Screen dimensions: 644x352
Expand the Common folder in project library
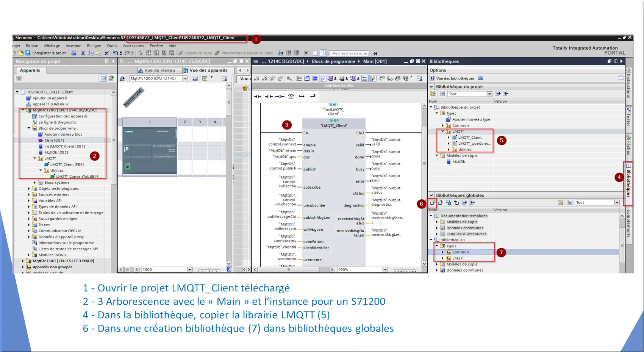pos(442,125)
